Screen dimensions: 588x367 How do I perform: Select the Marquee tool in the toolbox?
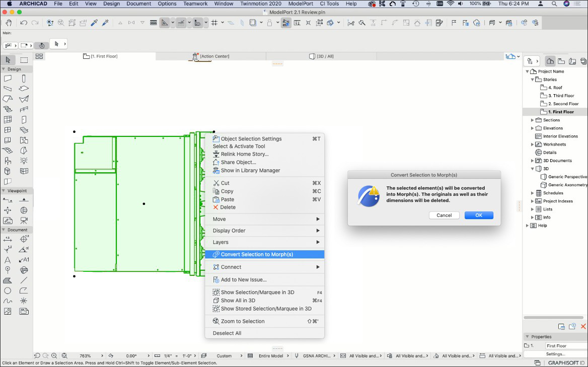(24, 60)
